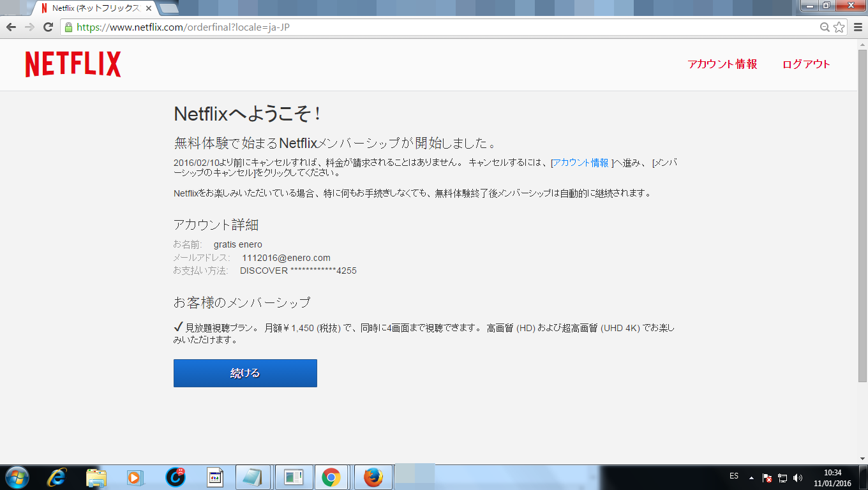Click the DISCOVER card ending 4255

click(298, 271)
